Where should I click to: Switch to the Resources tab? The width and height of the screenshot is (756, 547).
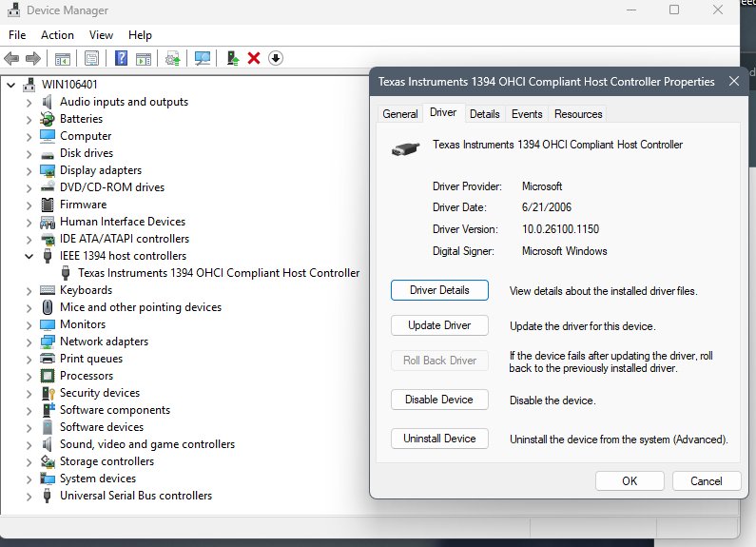(x=578, y=114)
